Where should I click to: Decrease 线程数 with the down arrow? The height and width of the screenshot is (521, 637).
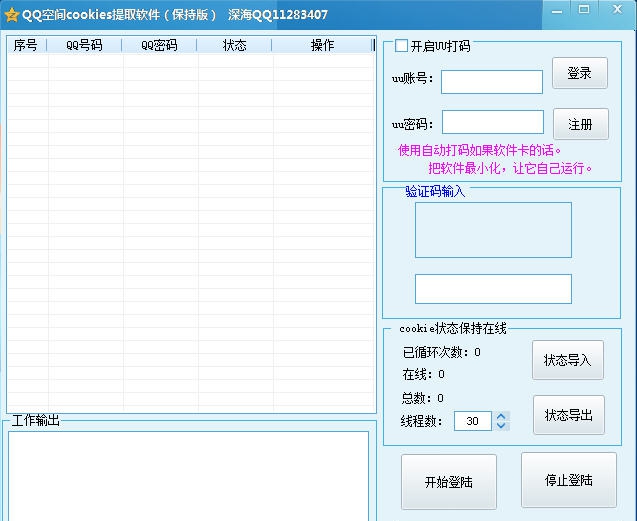501,425
